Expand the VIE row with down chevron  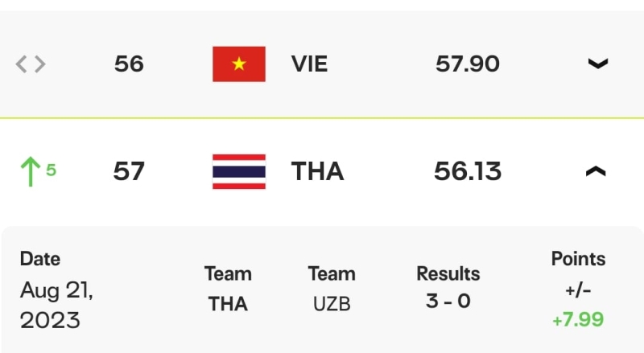598,64
